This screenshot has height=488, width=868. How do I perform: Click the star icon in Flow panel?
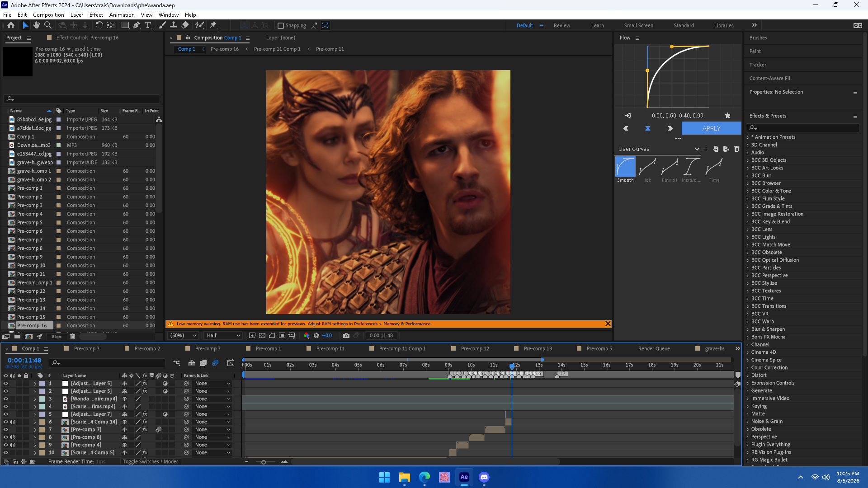(x=728, y=116)
